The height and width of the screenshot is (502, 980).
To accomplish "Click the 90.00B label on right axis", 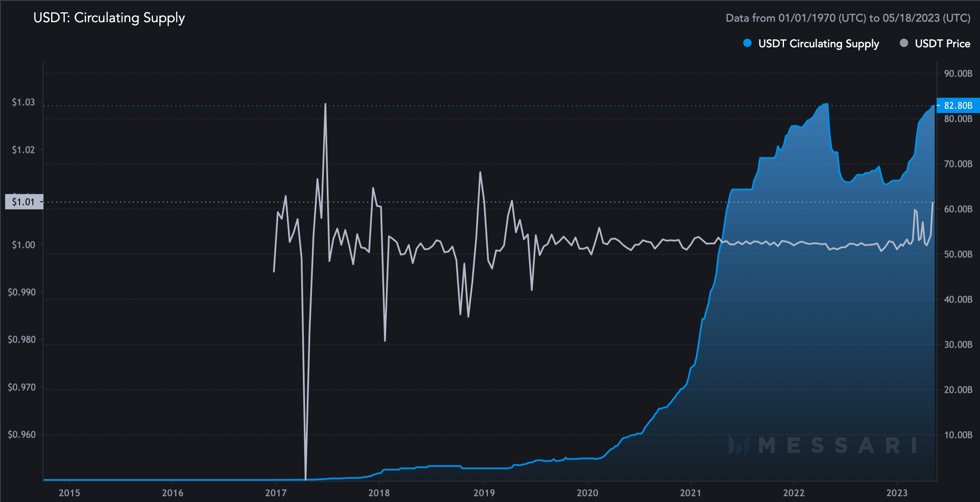I will click(x=958, y=74).
